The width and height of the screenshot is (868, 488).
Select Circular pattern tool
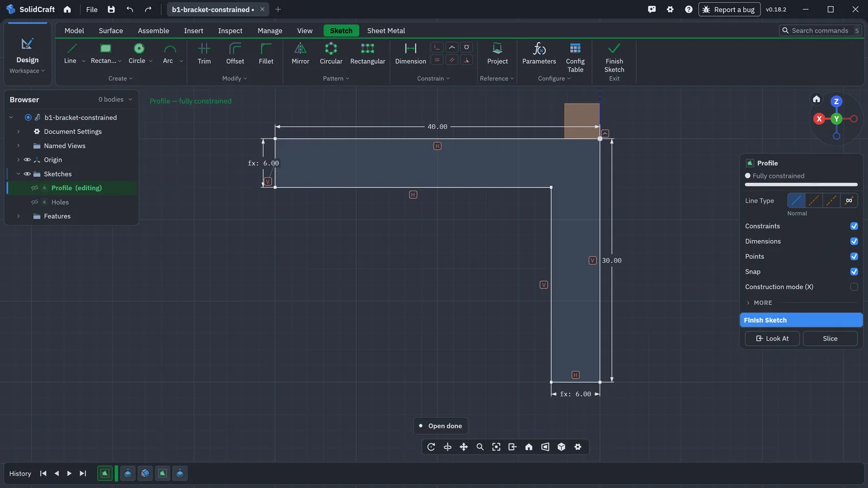coord(331,54)
